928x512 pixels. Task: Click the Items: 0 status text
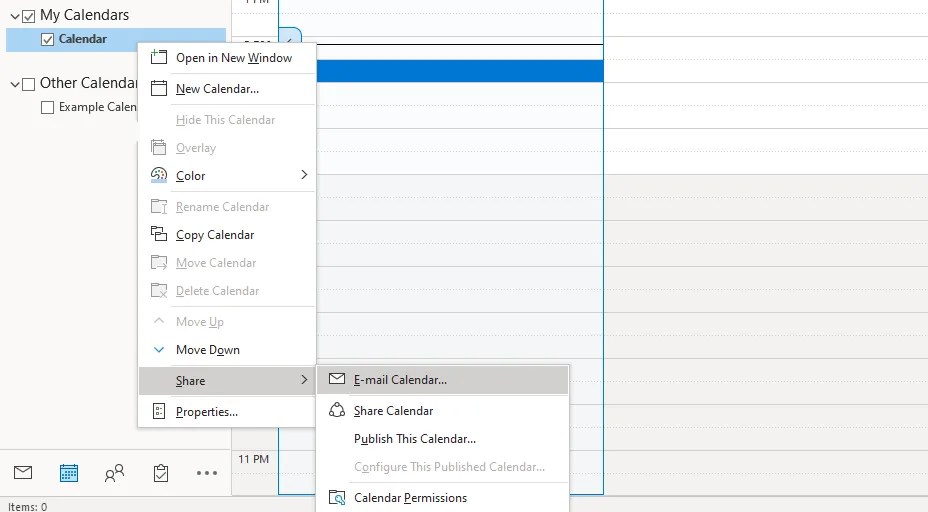27,507
